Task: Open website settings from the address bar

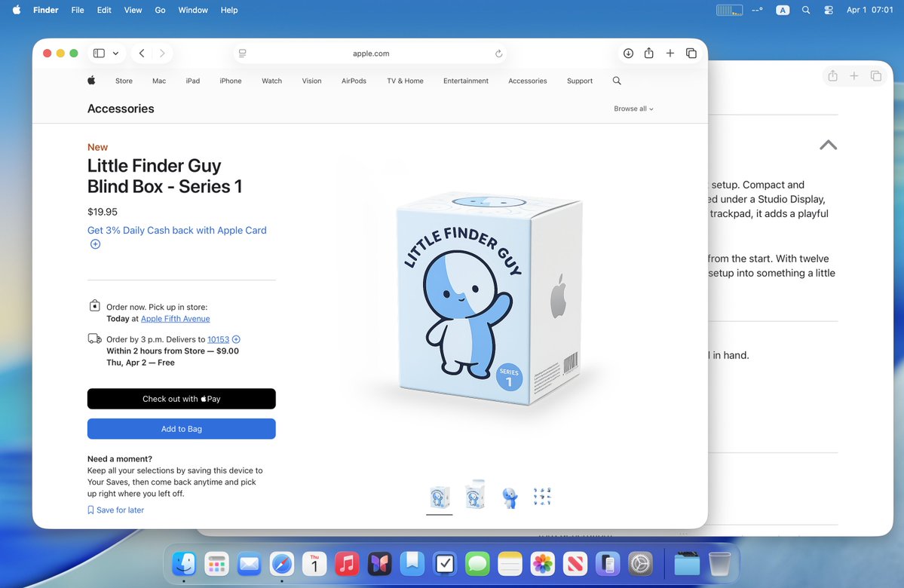Action: 242,53
